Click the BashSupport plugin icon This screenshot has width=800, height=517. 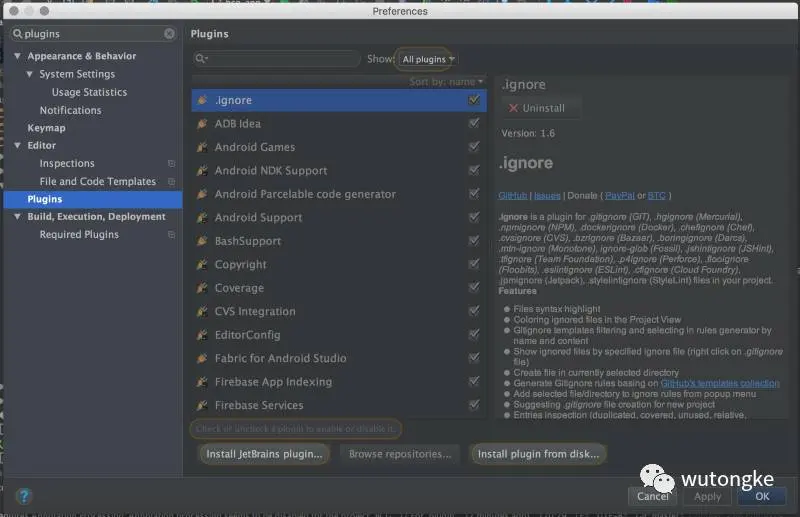203,241
